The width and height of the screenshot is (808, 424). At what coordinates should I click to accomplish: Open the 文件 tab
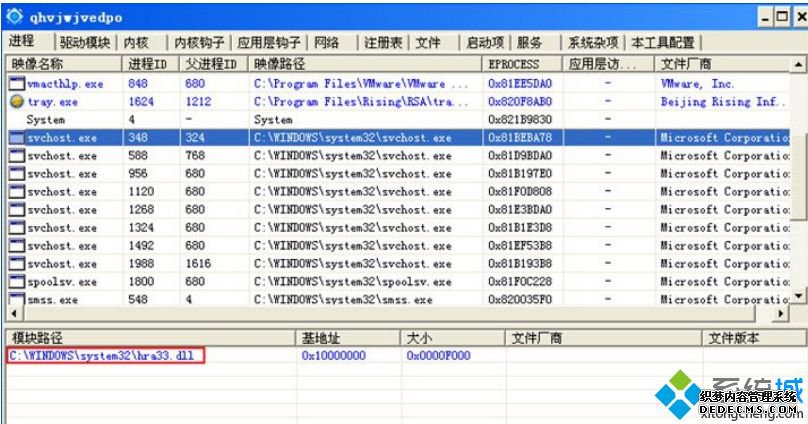428,42
